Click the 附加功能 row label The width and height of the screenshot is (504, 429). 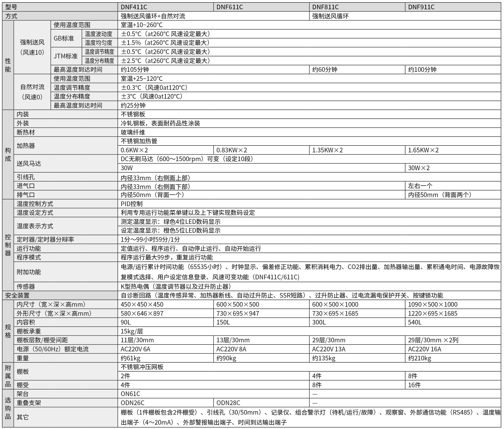point(66,272)
